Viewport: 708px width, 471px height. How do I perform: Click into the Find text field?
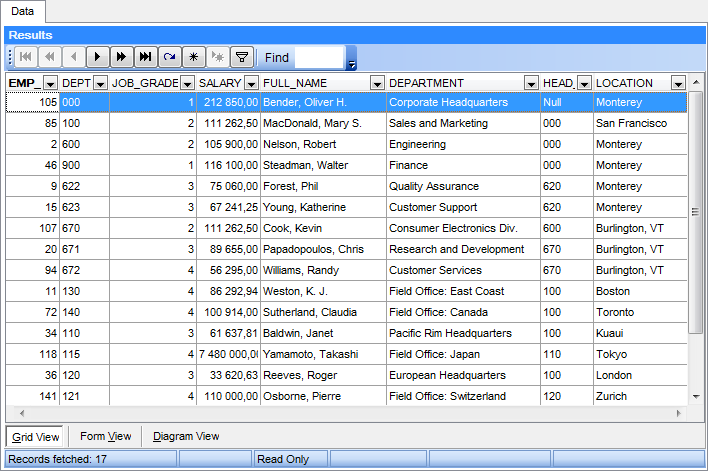tap(318, 58)
